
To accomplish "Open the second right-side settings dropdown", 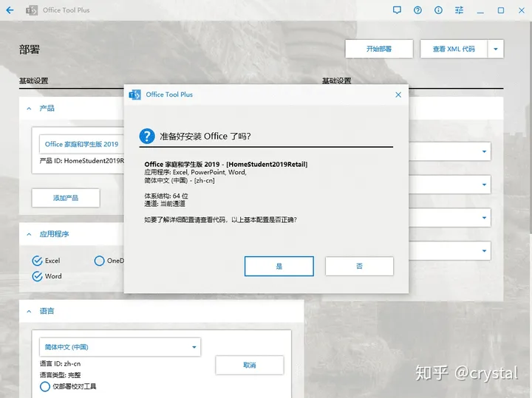I will point(484,185).
